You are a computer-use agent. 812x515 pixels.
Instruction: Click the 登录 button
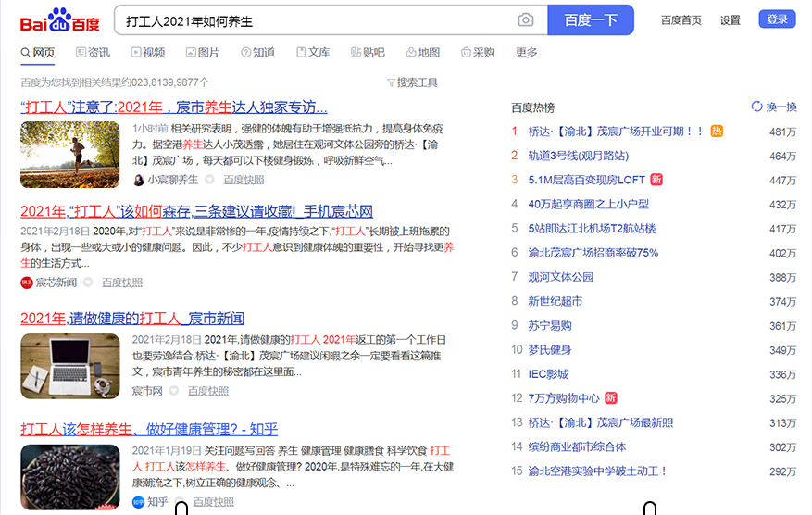(777, 19)
